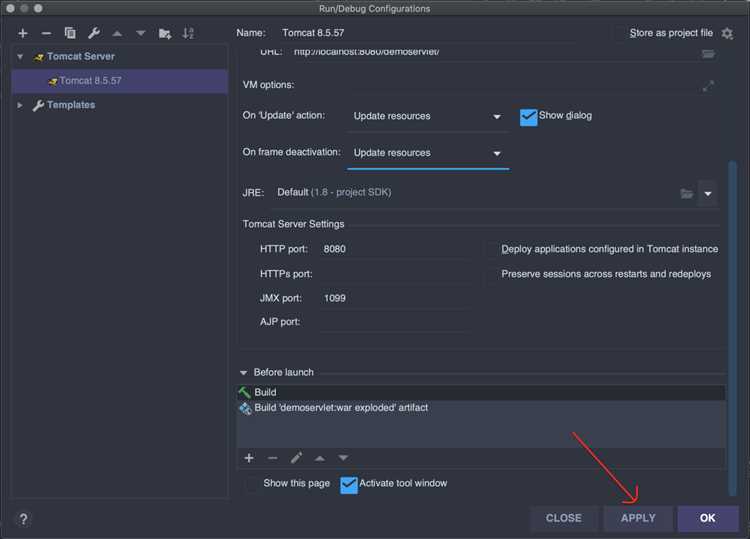Edit the selected Before launch task
Image resolution: width=750 pixels, height=539 pixels.
pyautogui.click(x=296, y=458)
